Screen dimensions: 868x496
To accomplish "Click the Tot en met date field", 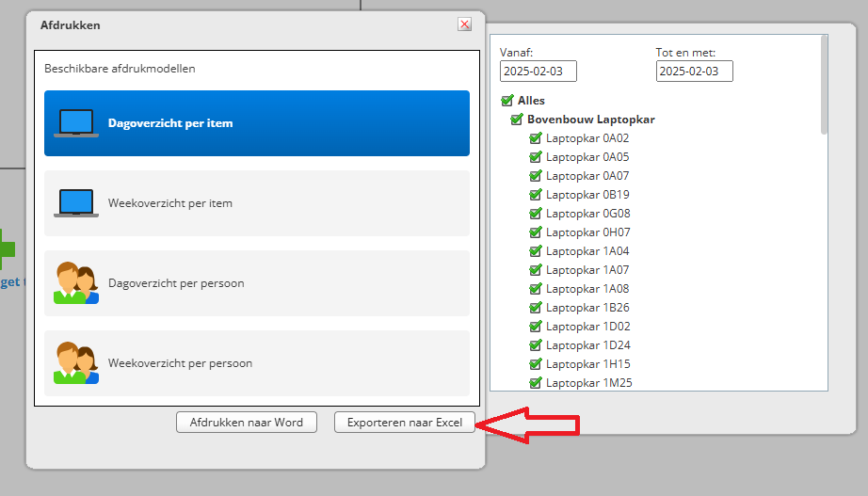I will click(694, 72).
